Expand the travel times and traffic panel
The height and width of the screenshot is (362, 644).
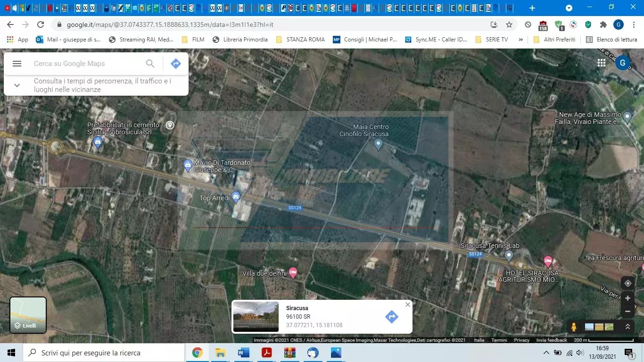[x=17, y=85]
